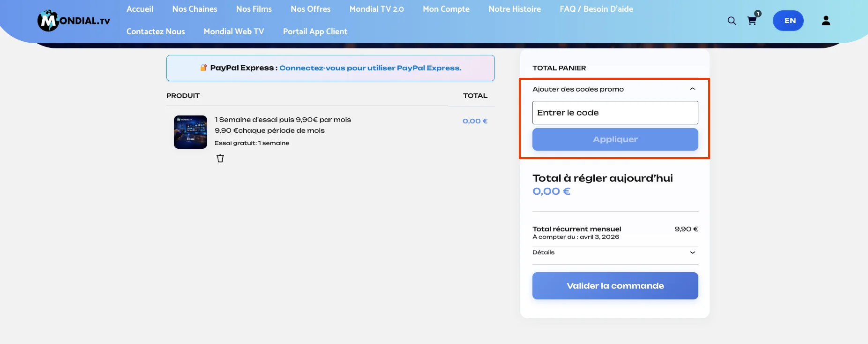Open the user account icon
The height and width of the screenshot is (344, 868).
[826, 21]
